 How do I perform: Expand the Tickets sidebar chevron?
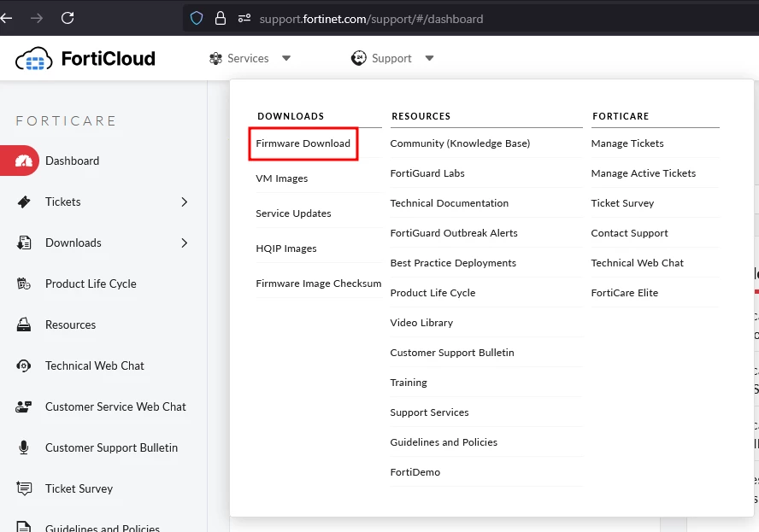pos(184,202)
